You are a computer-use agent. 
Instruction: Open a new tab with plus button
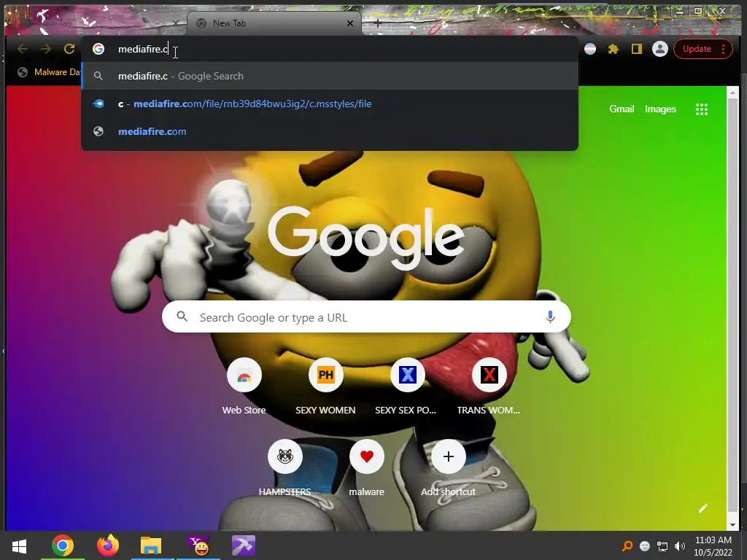point(377,23)
